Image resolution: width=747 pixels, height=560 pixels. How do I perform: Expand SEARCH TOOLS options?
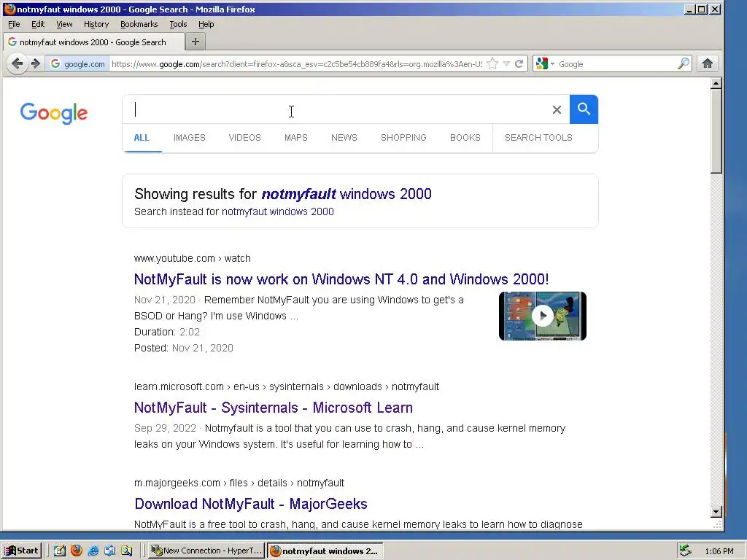538,138
